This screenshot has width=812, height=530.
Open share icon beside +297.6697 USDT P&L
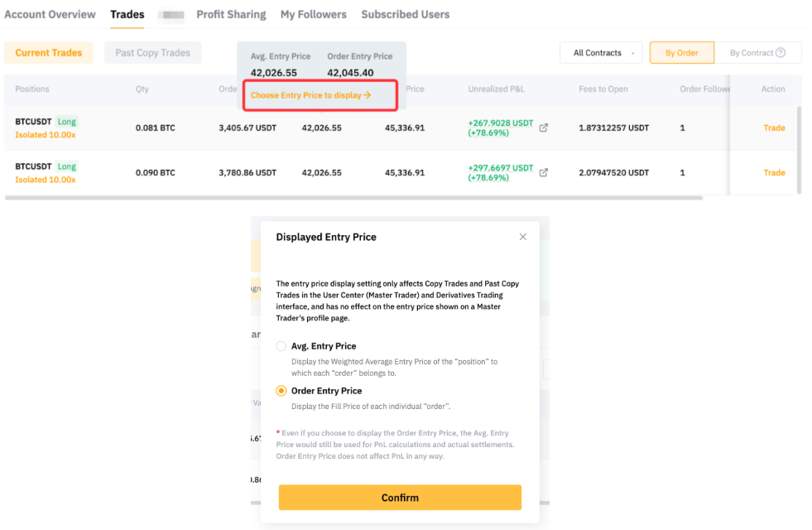click(x=544, y=173)
